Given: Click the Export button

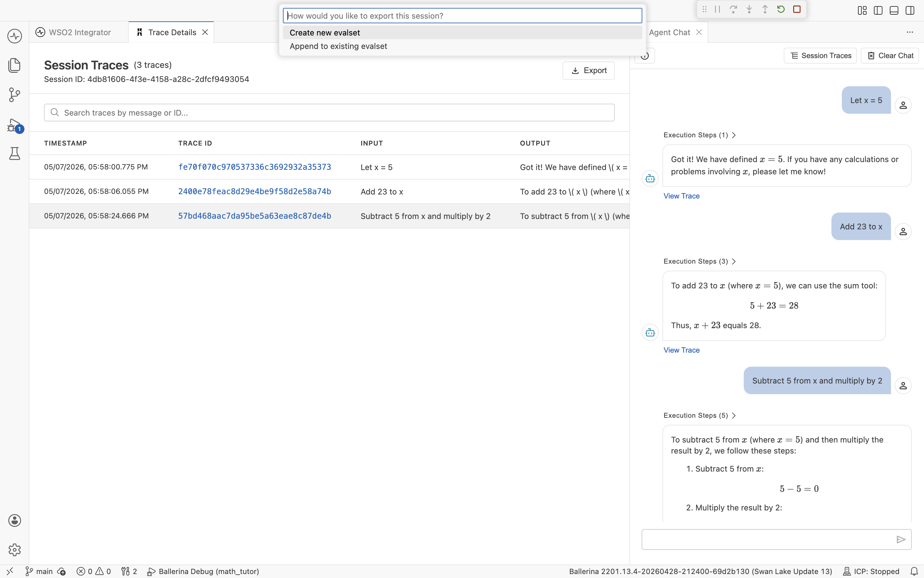Looking at the screenshot, I should [x=588, y=70].
